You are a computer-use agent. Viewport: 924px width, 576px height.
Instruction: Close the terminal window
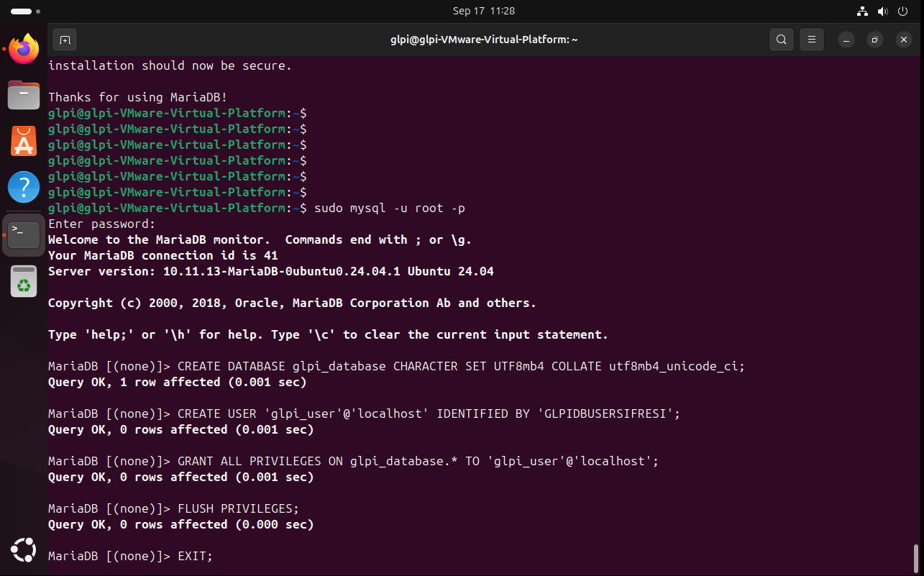pos(904,40)
